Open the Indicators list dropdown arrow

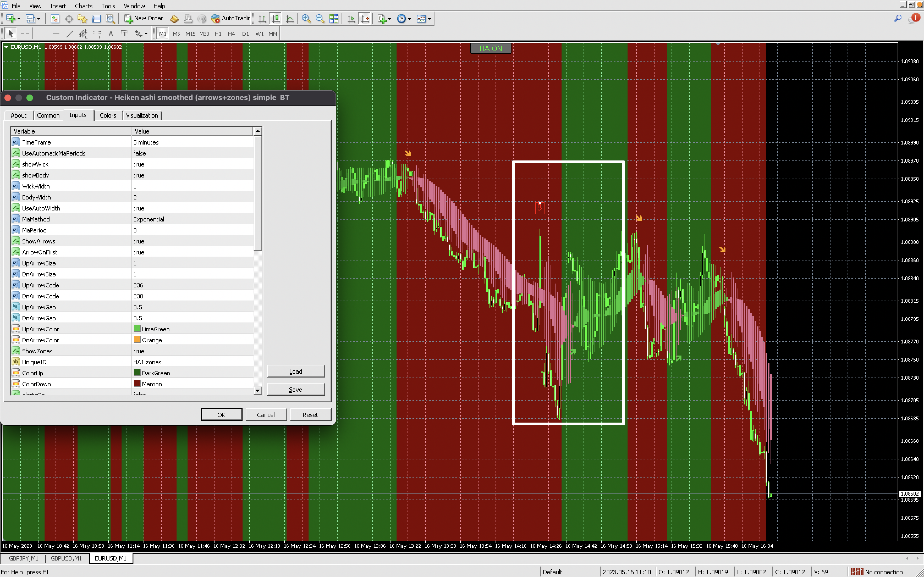coord(389,18)
